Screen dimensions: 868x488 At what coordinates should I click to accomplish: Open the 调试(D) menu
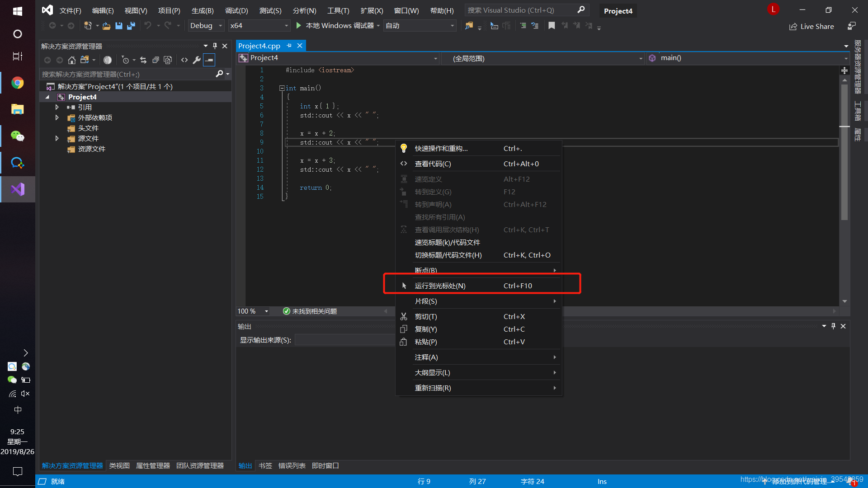pyautogui.click(x=237, y=10)
